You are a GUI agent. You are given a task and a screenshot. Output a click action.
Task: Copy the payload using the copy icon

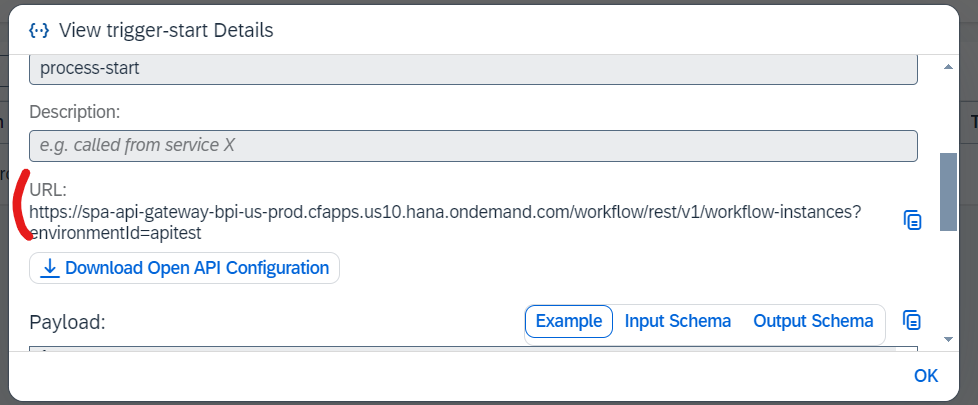pyautogui.click(x=912, y=320)
